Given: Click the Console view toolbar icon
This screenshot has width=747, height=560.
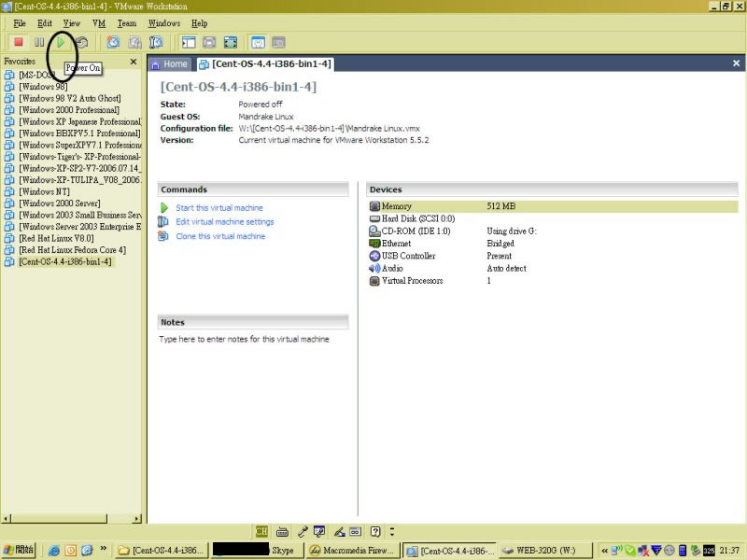Looking at the screenshot, I should pos(278,42).
